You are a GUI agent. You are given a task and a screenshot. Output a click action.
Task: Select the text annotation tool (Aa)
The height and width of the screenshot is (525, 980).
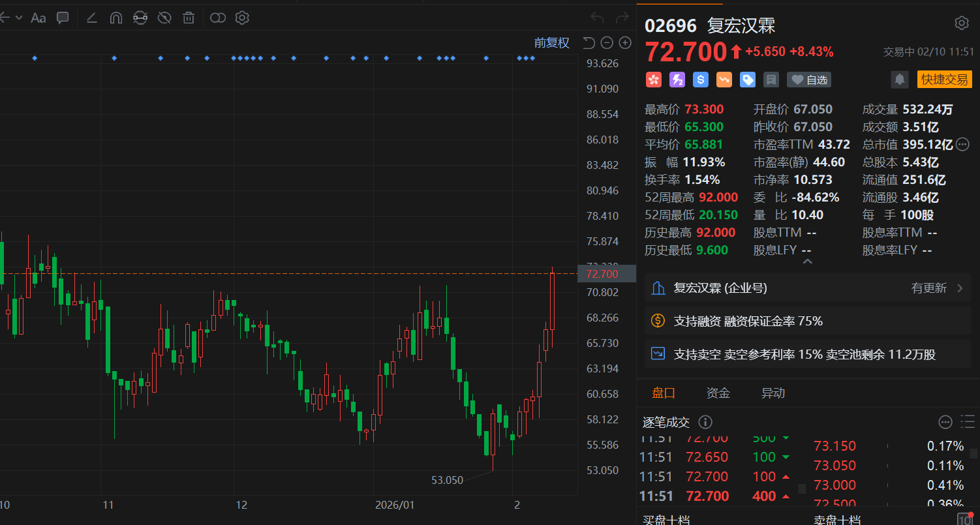click(x=38, y=18)
